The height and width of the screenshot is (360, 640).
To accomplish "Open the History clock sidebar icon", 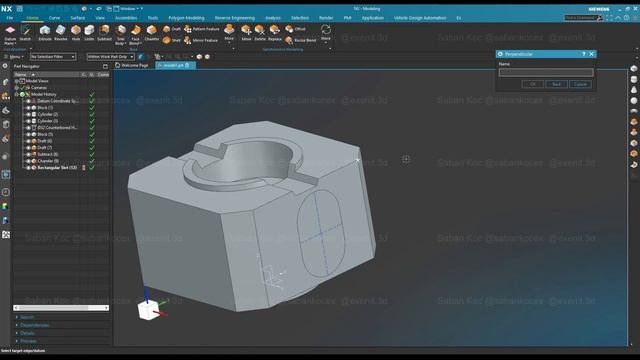I will 6,192.
